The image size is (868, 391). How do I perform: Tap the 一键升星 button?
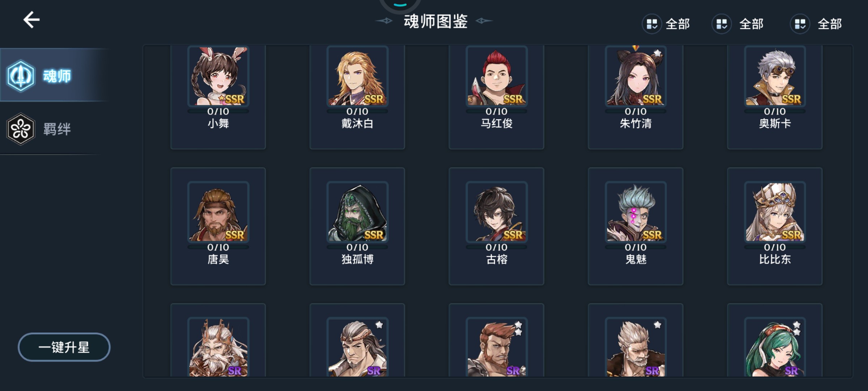[64, 347]
